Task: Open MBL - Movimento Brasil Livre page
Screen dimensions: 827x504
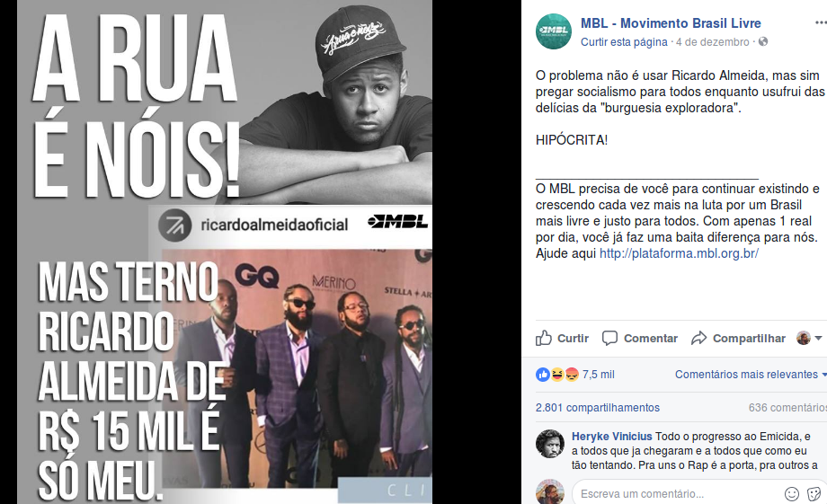Action: pyautogui.click(x=671, y=23)
